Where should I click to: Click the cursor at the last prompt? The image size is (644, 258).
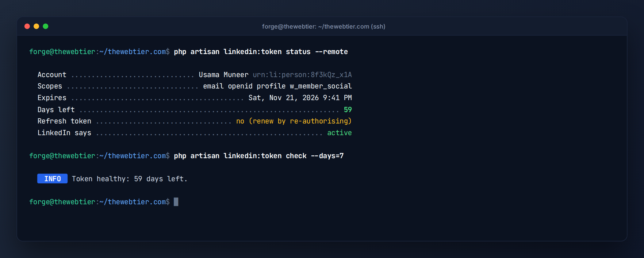coord(176,202)
